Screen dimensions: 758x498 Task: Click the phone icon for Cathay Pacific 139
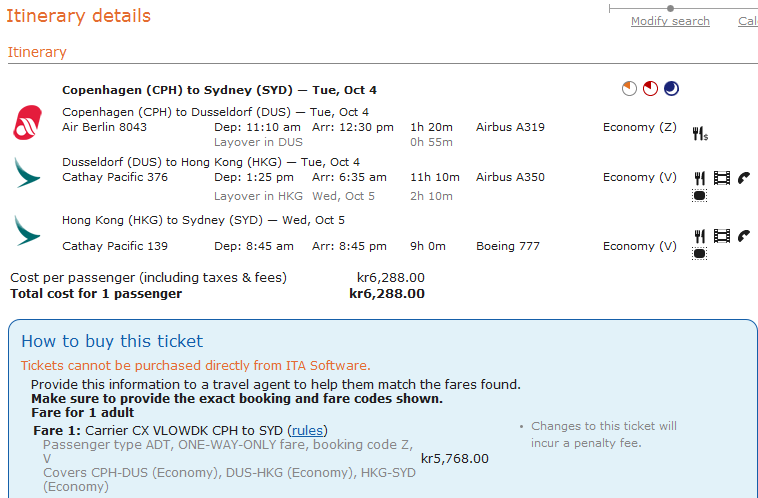(x=743, y=236)
